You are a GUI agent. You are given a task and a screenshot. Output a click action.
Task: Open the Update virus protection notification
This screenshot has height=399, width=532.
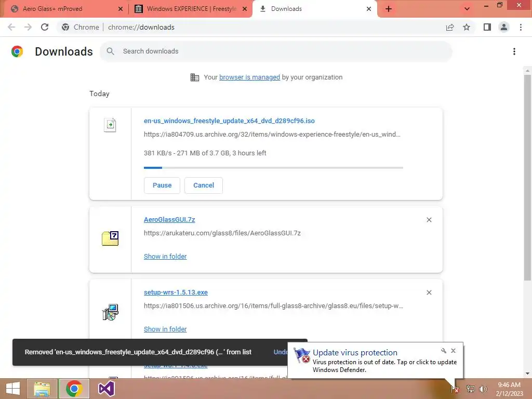[376, 361]
